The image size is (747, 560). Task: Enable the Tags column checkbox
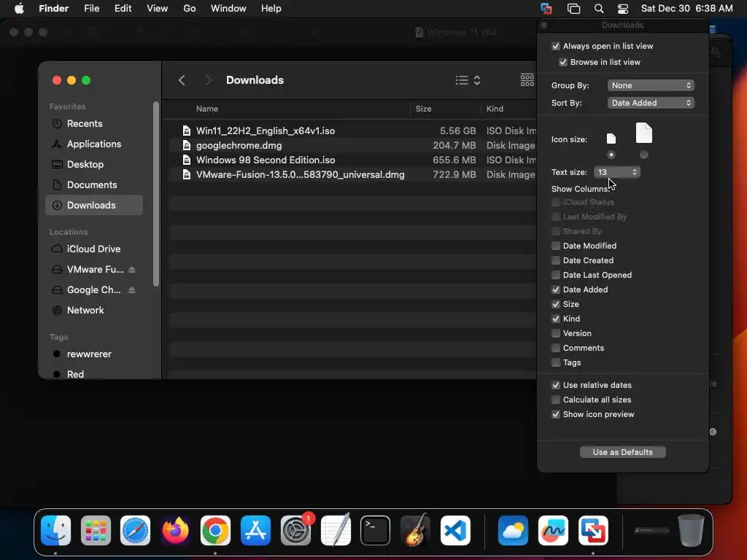(555, 362)
